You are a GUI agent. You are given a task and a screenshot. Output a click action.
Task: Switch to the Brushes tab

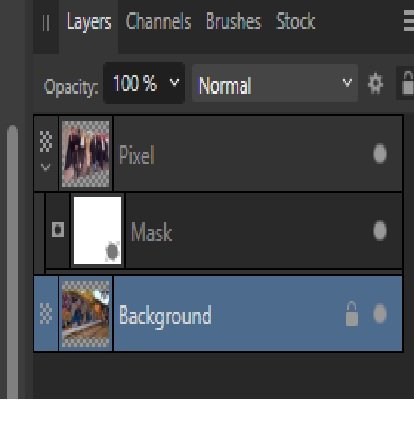click(233, 21)
